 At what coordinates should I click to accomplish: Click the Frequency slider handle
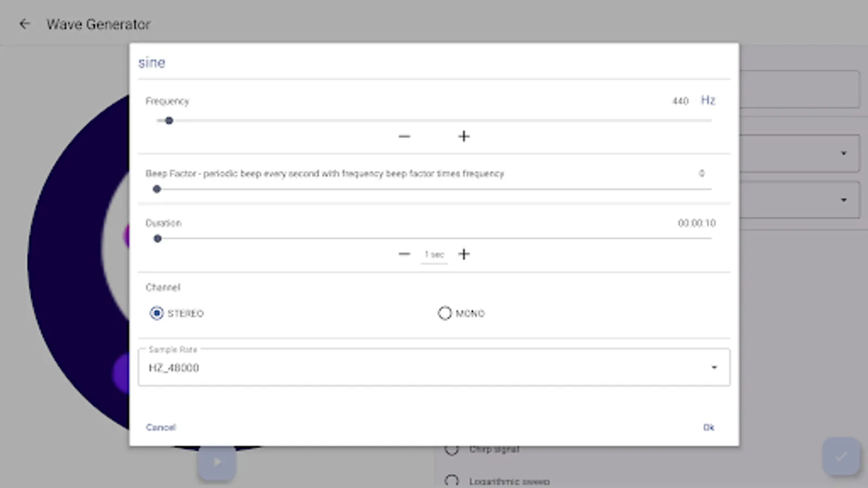[x=169, y=120]
